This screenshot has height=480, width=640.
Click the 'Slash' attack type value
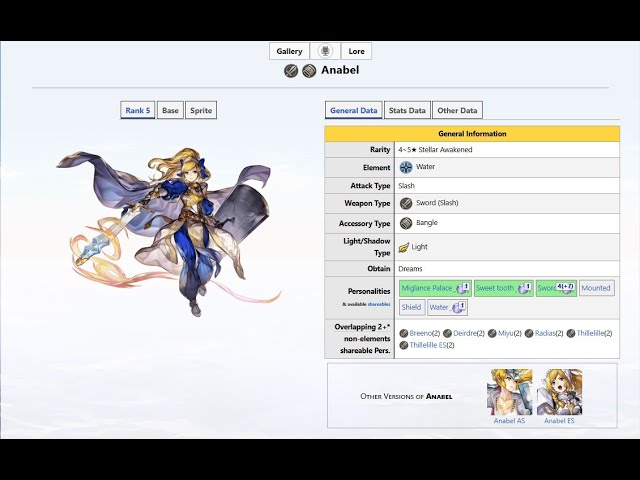pyautogui.click(x=407, y=186)
